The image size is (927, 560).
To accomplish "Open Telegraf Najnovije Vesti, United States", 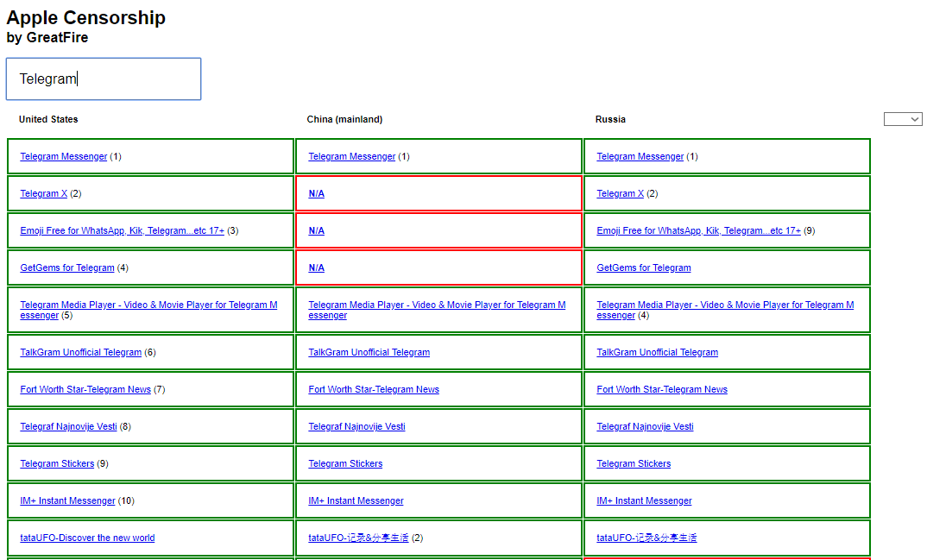I will pyautogui.click(x=68, y=427).
